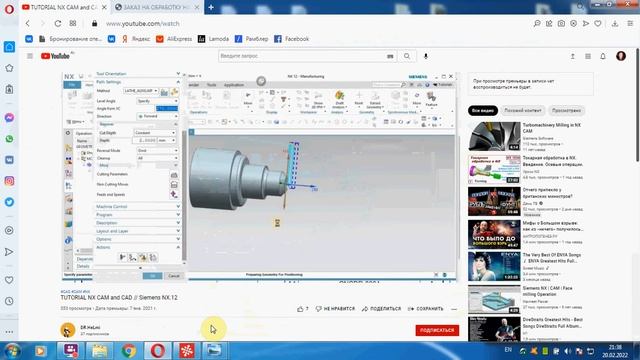Click YouTube voice search microphone
Image resolution: width=640 pixels, height=360 pixels.
(x=426, y=56)
